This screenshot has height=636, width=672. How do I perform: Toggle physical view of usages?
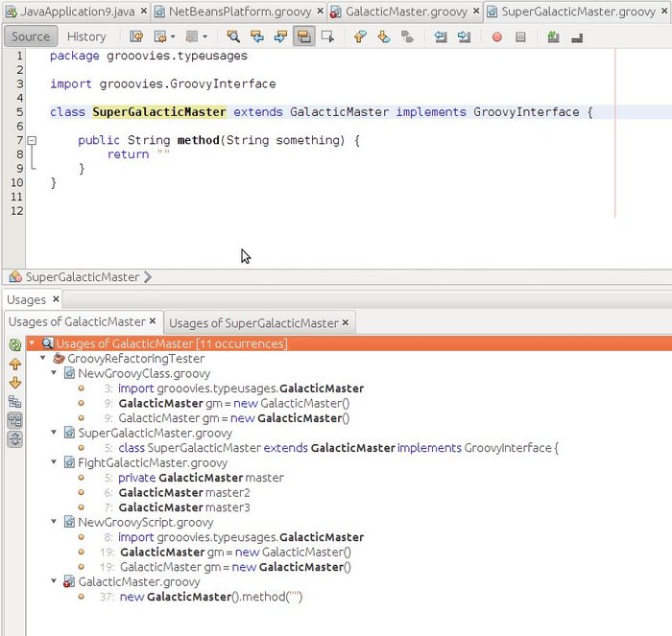(14, 420)
